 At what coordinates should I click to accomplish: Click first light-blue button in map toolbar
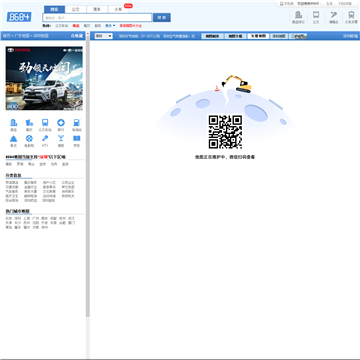tap(213, 36)
